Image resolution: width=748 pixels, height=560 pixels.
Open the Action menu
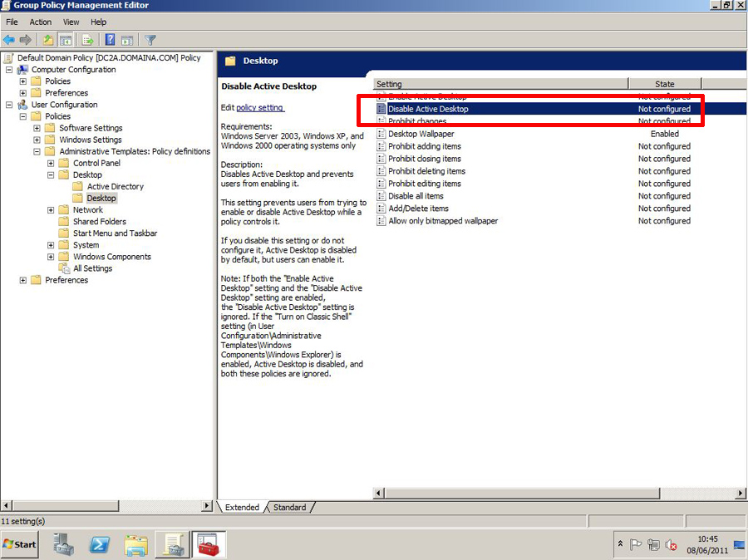pos(41,22)
